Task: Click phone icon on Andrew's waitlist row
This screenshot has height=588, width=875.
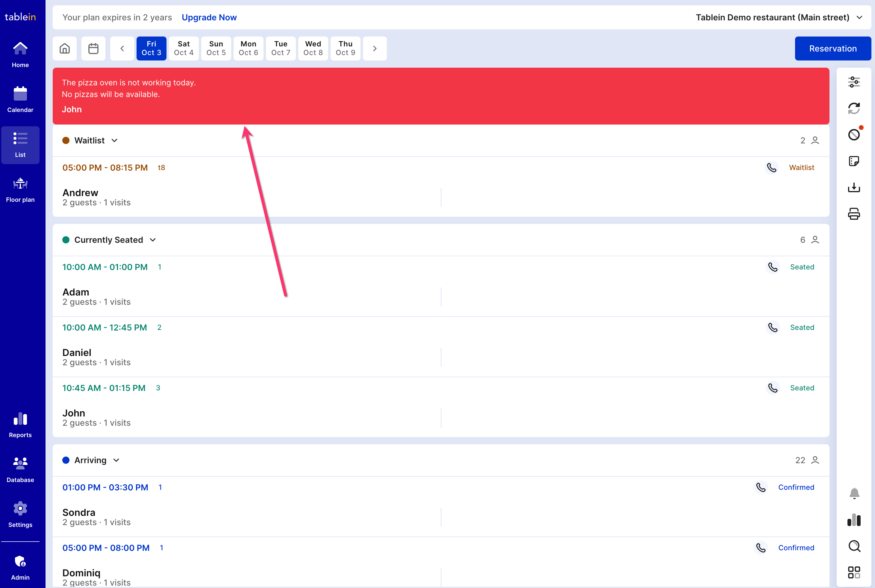Action: tap(771, 168)
